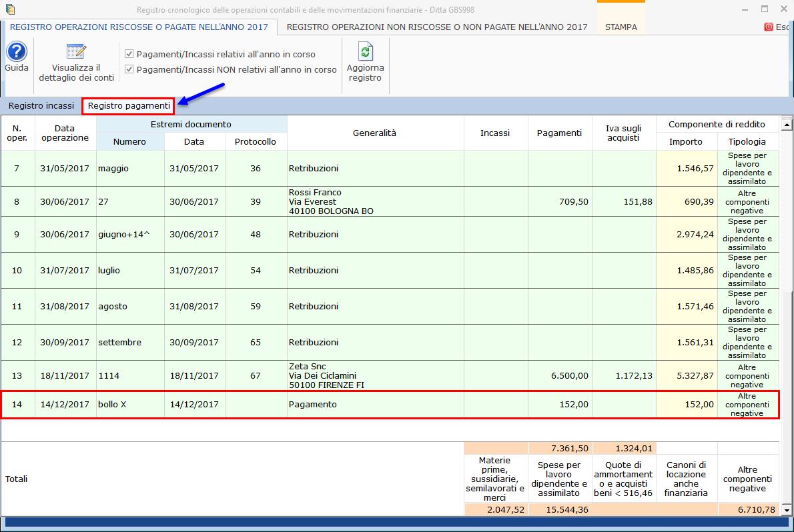Click the Generalità column header
The height and width of the screenshot is (532, 794).
375,133
